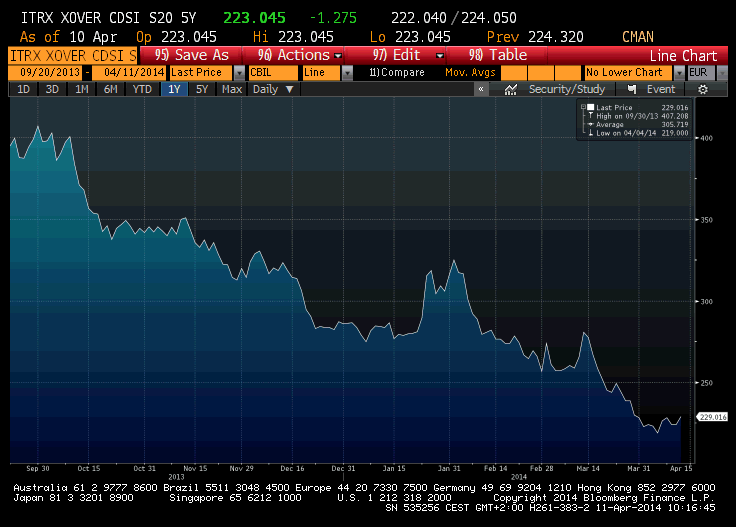Click the 400 y-axis label
736x527 pixels.
pyautogui.click(x=706, y=138)
